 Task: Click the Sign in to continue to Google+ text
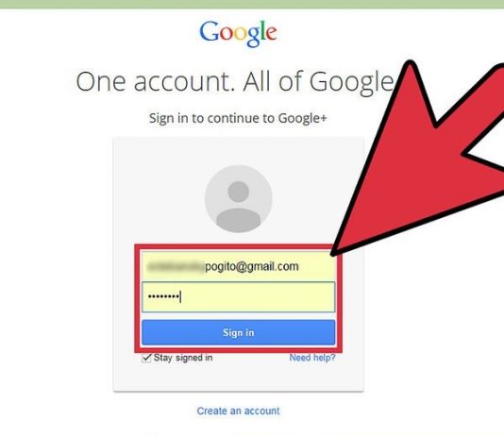(x=238, y=118)
